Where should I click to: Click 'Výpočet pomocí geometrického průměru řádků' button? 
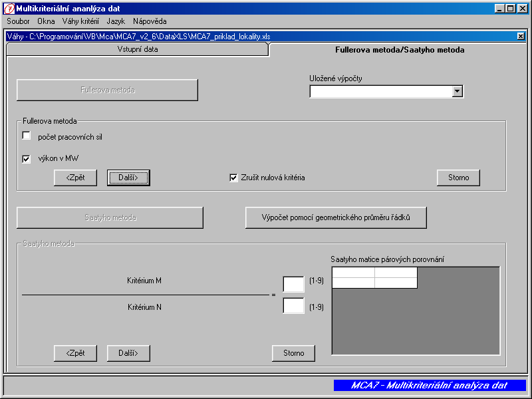point(336,217)
